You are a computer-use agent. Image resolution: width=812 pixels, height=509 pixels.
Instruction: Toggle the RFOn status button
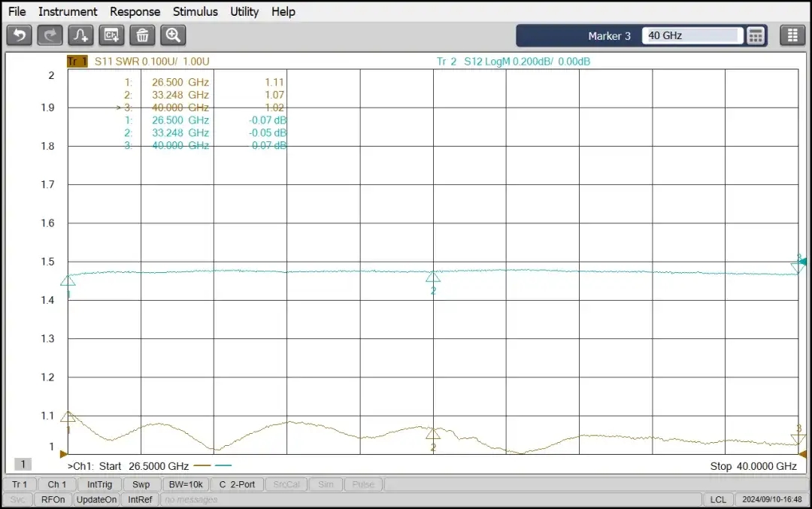tap(53, 500)
